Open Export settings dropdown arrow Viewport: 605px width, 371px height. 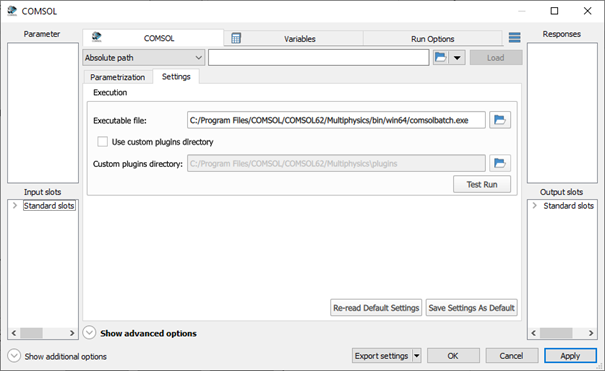click(x=417, y=356)
